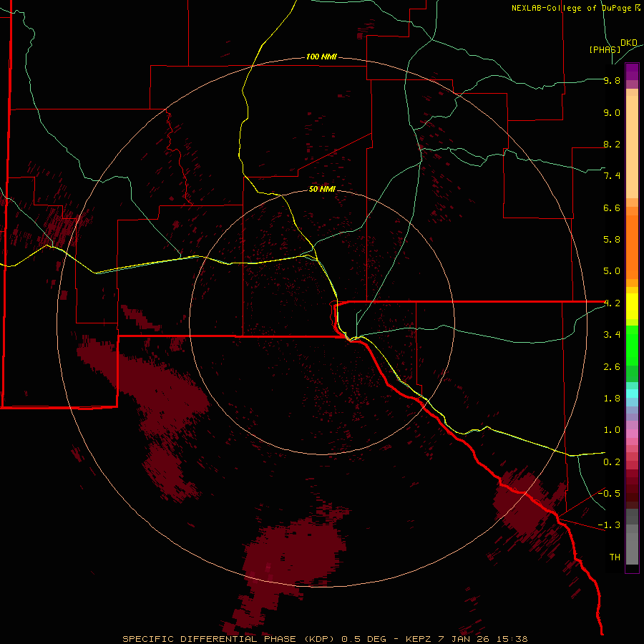The image size is (644, 644).
Task: Pick the pink segment of the color scale
Action: tap(632, 434)
